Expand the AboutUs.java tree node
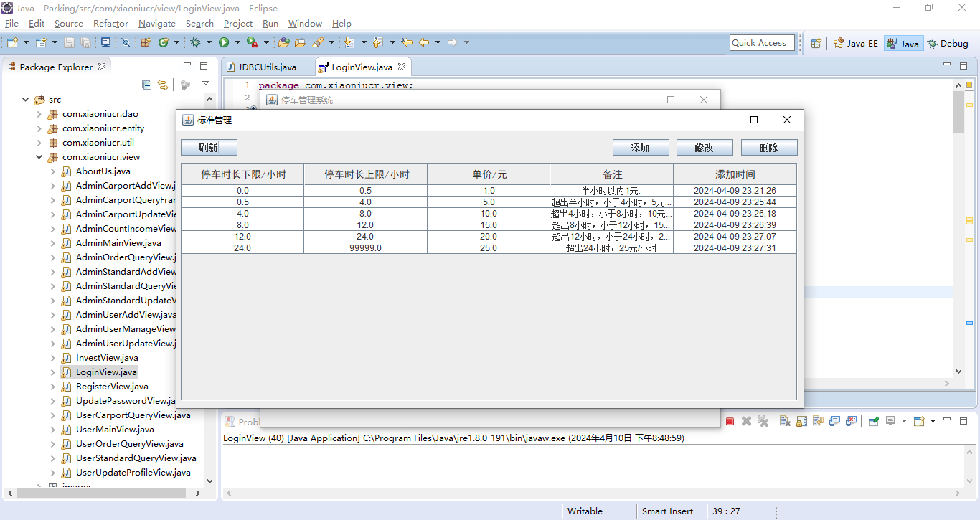Viewport: 980px width, 520px height. 53,171
